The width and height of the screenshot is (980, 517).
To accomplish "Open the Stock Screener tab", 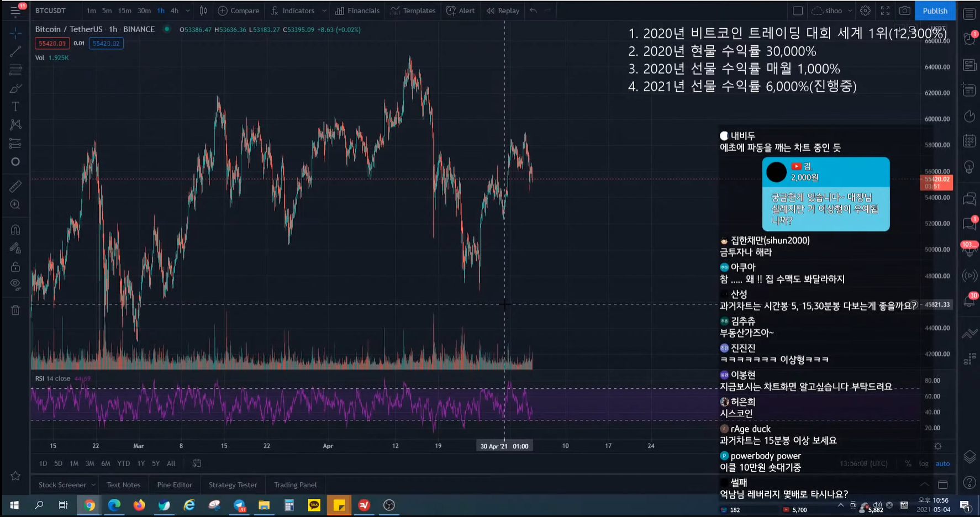I will 62,485.
